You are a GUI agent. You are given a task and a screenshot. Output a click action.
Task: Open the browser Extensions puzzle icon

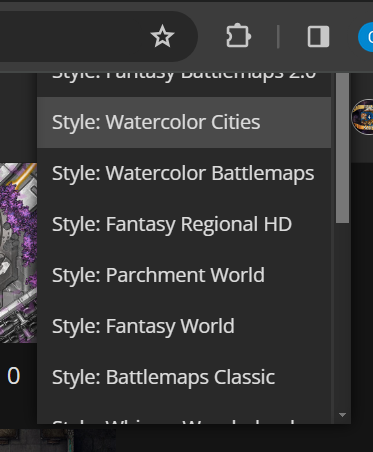[238, 36]
